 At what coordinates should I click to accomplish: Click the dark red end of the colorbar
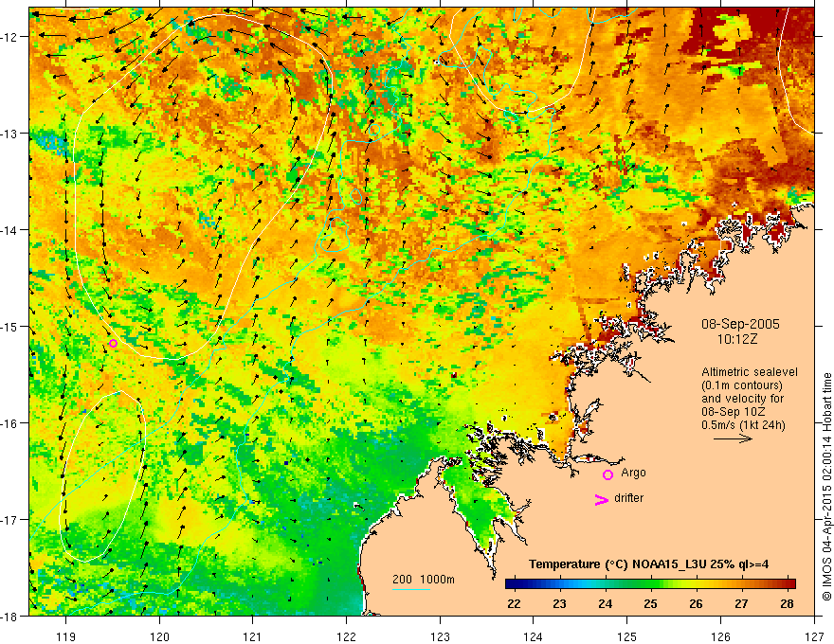click(790, 583)
